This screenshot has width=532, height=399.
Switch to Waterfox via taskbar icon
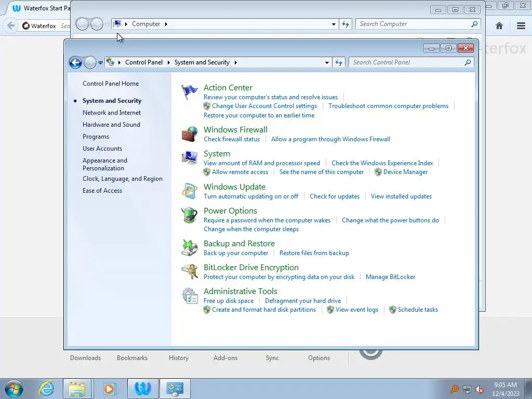click(143, 389)
